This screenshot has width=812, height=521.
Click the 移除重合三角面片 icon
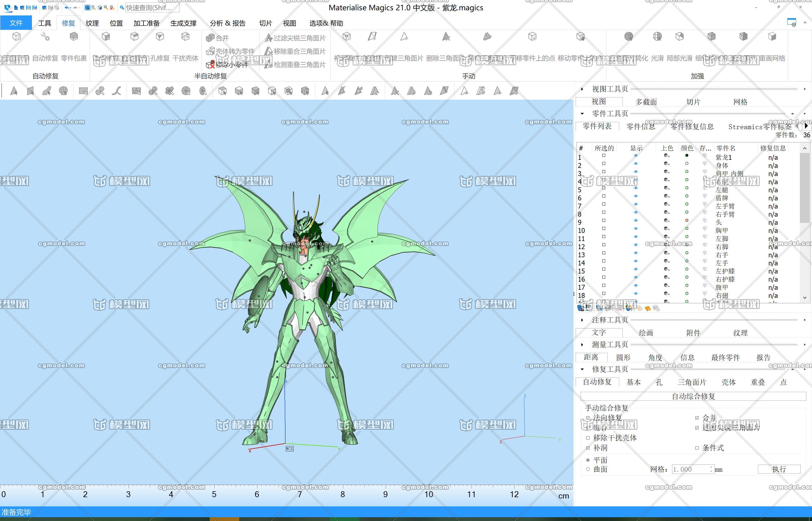click(x=269, y=51)
